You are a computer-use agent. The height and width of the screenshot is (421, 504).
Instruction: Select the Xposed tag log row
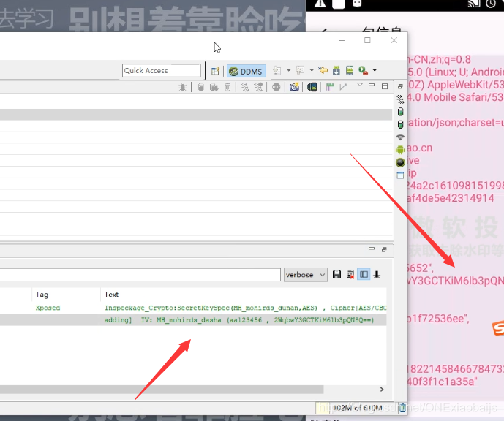tap(48, 308)
